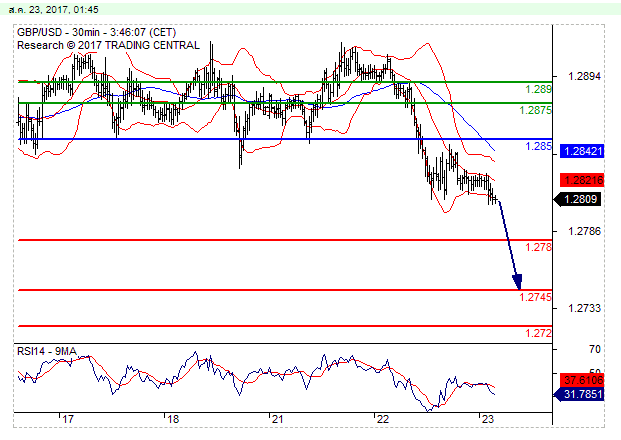Click date axis label 17
Viewport: 621px width, 440px height.
[68, 419]
